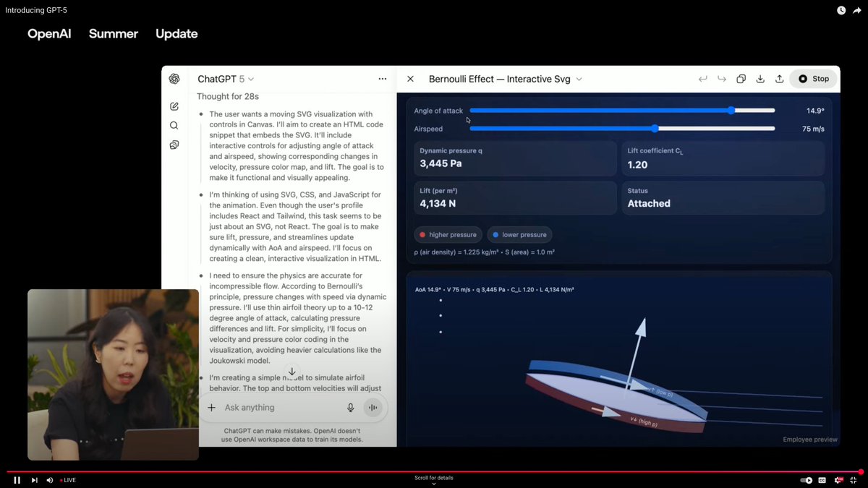The height and width of the screenshot is (488, 868).
Task: Exit full screen mode
Action: [x=855, y=480]
